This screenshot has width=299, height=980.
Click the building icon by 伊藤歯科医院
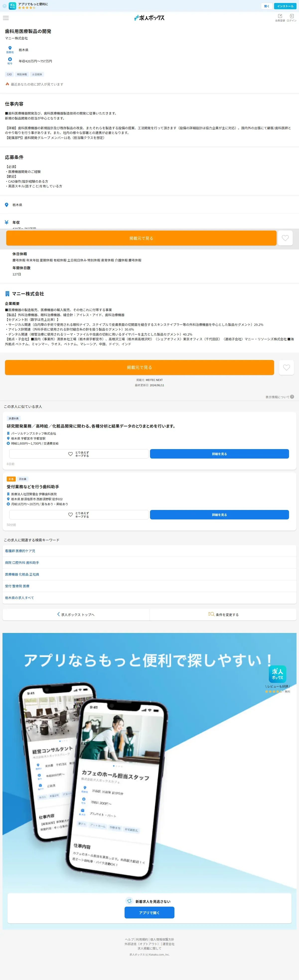[x=8, y=494]
